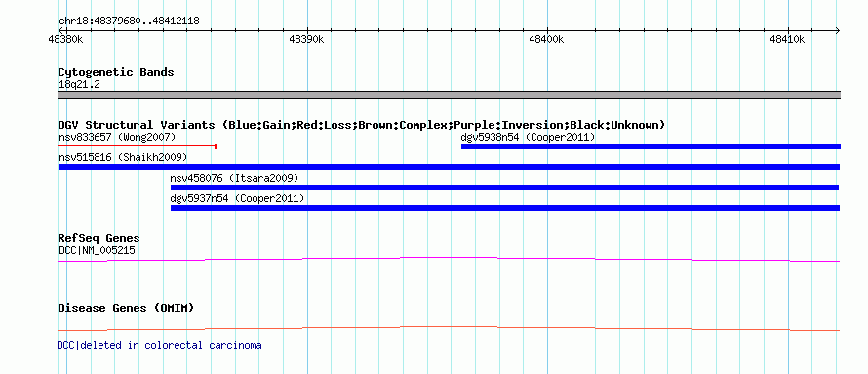868x374 pixels.
Task: Select the DGV Structural Variants track title
Action: [x=361, y=125]
